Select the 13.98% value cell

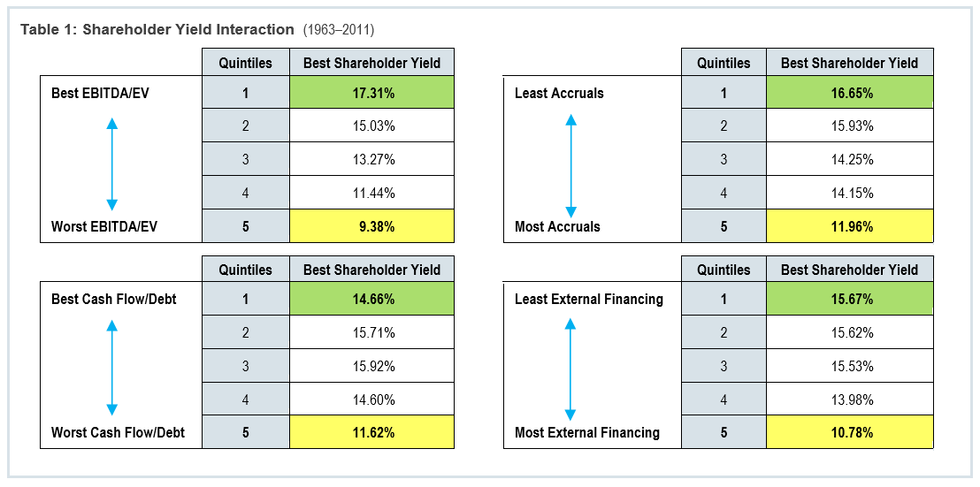coord(851,399)
